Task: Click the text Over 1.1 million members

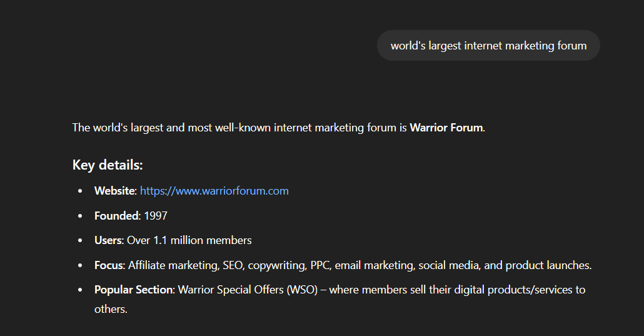Action: click(189, 240)
